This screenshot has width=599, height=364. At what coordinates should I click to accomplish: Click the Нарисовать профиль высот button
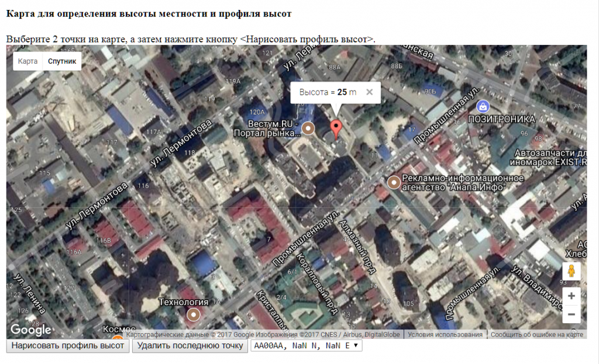(68, 346)
